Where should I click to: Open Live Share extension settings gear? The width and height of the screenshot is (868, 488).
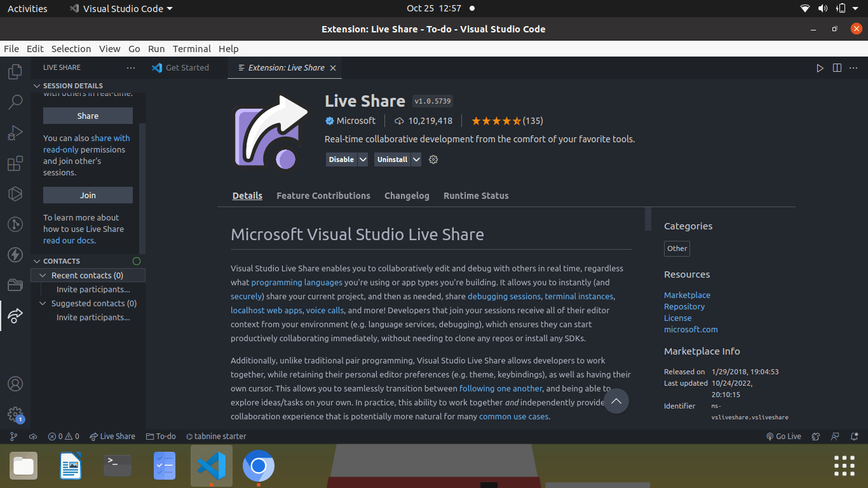[x=433, y=159]
